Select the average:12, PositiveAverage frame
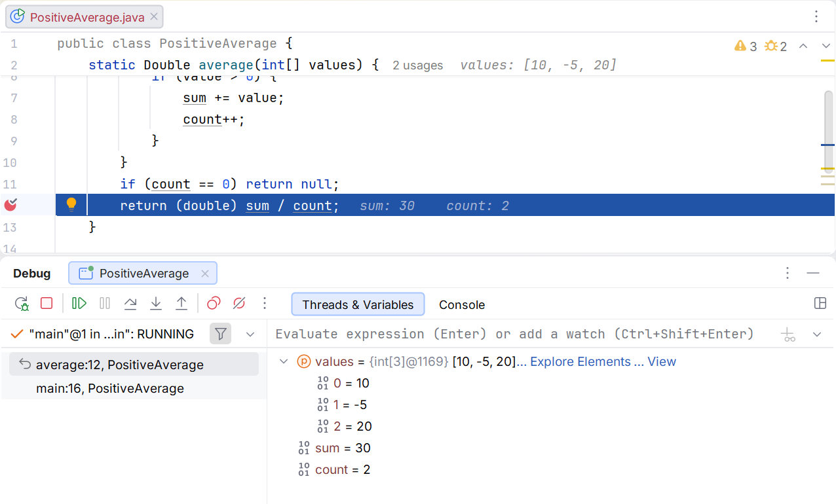Viewport: 836px width, 504px height. click(x=134, y=365)
